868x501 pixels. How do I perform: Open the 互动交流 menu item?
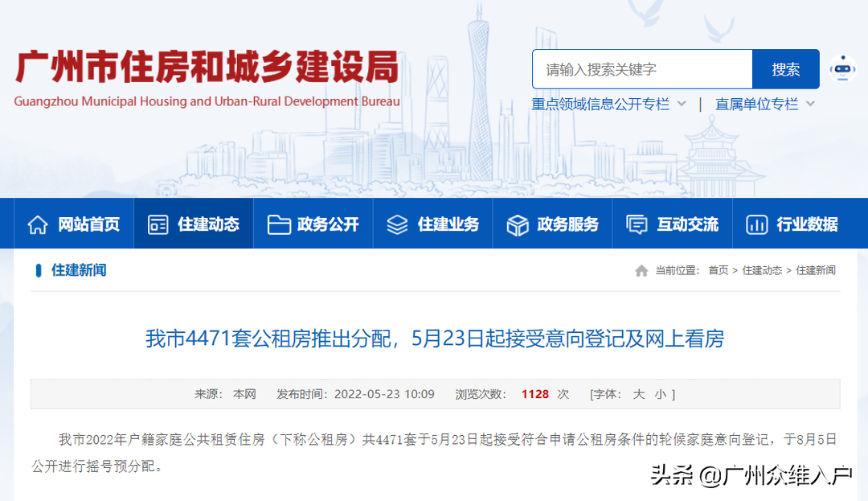click(x=672, y=224)
